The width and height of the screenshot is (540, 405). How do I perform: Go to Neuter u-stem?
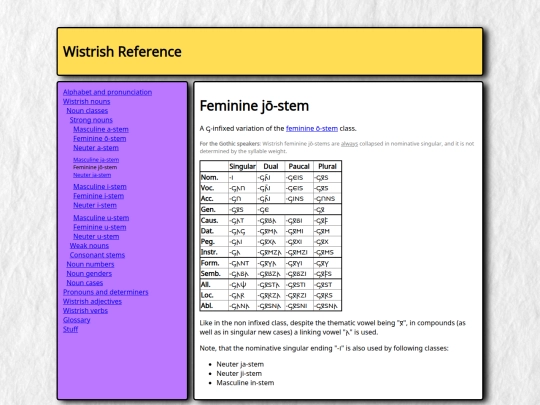click(x=96, y=237)
